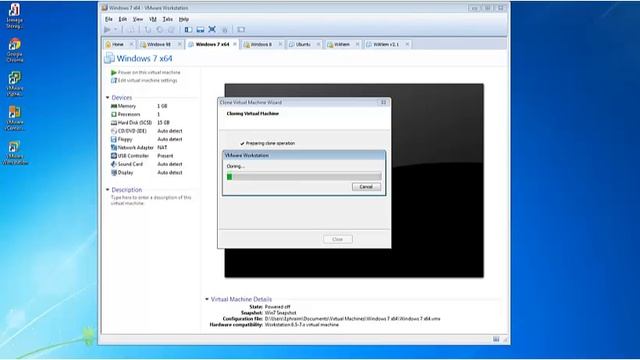Click the hardware compatibility value text
The height and width of the screenshot is (360, 640).
coord(302,324)
